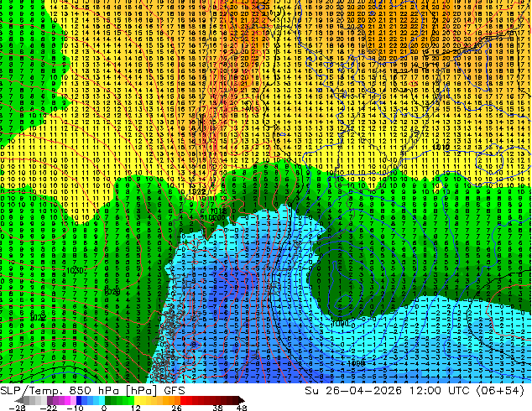Click the 'Su 26-04-2026 12:00 UTC (06+54)' timestamp
The image size is (532, 411).
click(415, 391)
